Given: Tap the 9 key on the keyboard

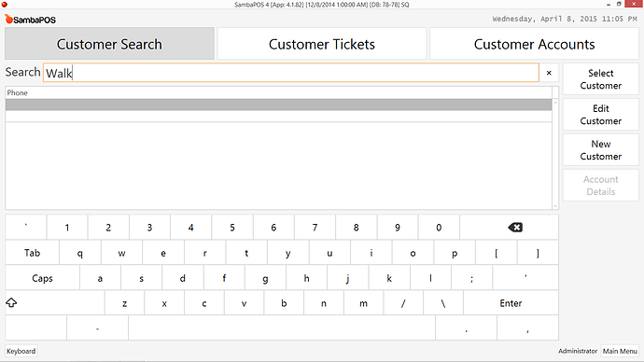Looking at the screenshot, I should point(398,227).
